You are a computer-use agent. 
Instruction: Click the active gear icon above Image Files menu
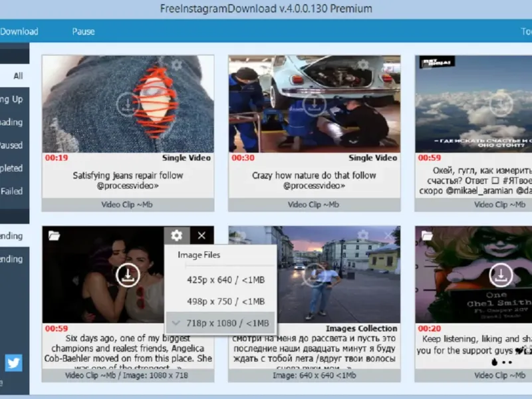tap(176, 235)
